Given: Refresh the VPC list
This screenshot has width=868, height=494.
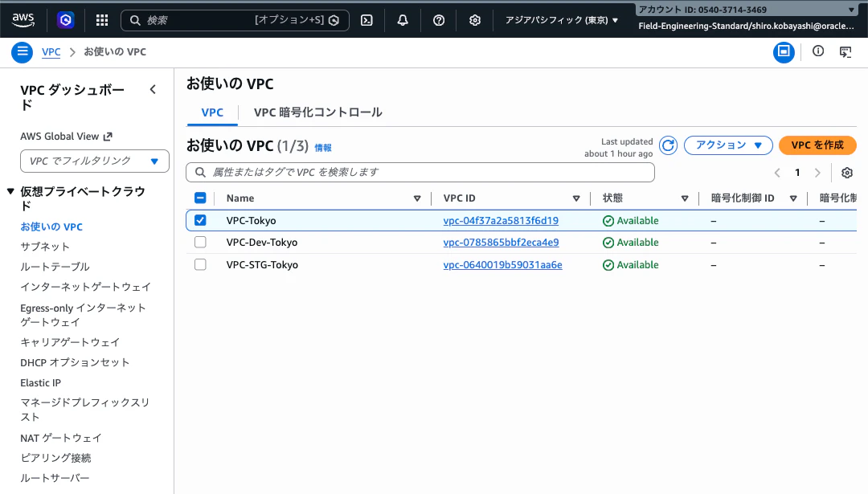Looking at the screenshot, I should [668, 145].
